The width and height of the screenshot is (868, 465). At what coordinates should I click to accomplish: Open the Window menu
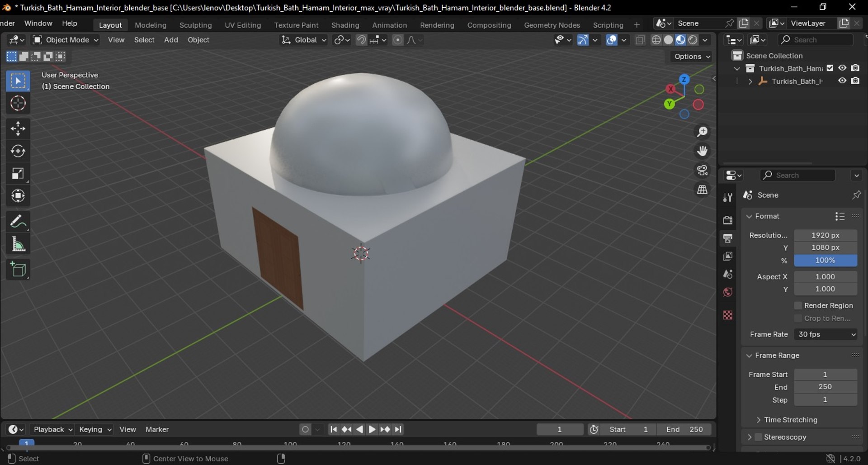pyautogui.click(x=38, y=24)
